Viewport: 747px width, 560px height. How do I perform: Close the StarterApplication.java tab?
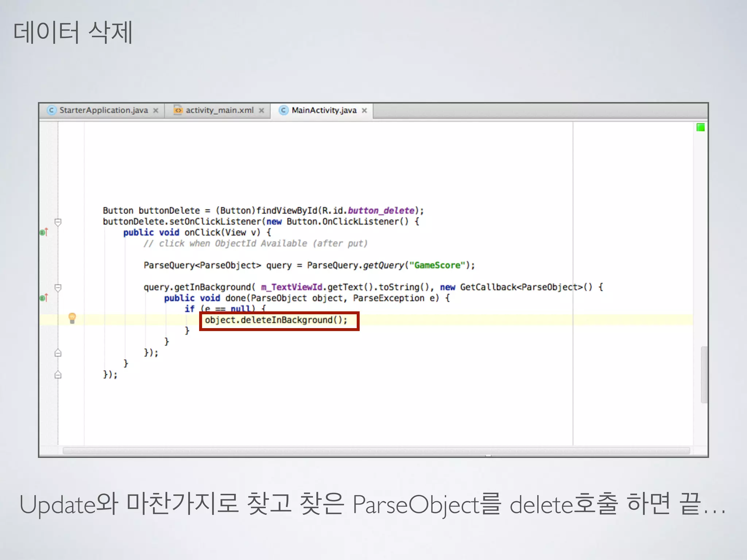pos(156,110)
